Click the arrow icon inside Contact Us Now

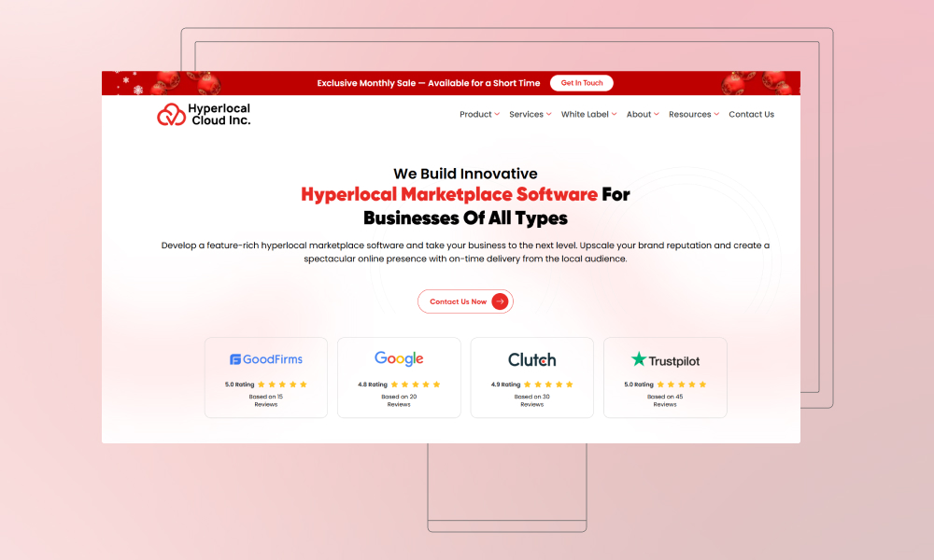[500, 301]
